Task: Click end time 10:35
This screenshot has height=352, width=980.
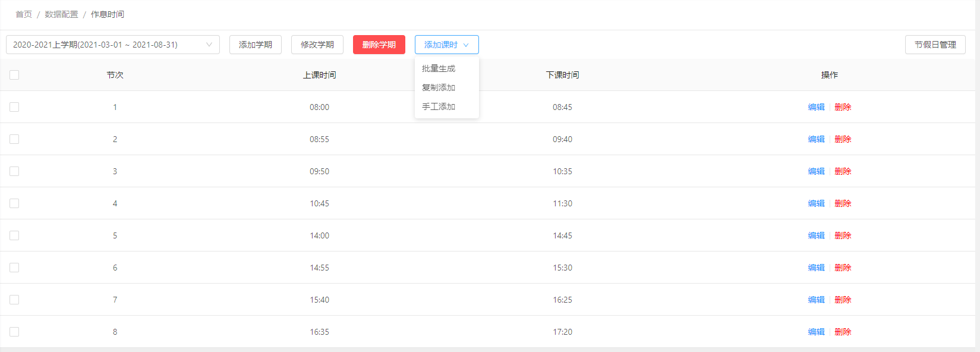Action: tap(562, 171)
